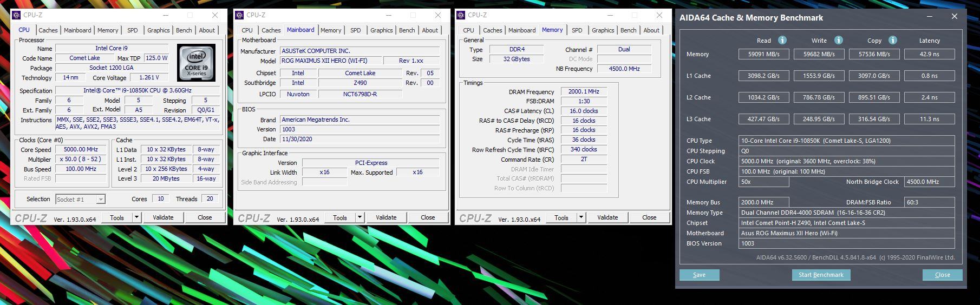Click CPU-Z app icon in Memory window title bar
980x305 pixels.
(461, 15)
